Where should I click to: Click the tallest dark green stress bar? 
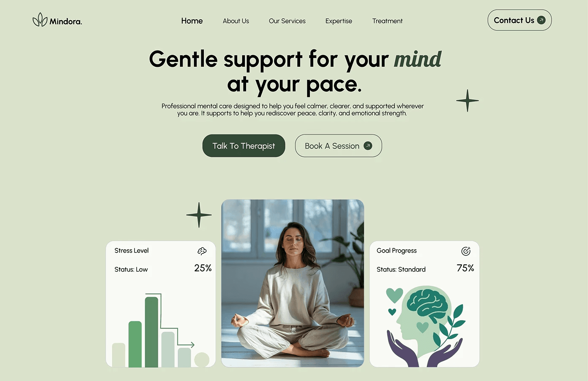click(x=151, y=332)
